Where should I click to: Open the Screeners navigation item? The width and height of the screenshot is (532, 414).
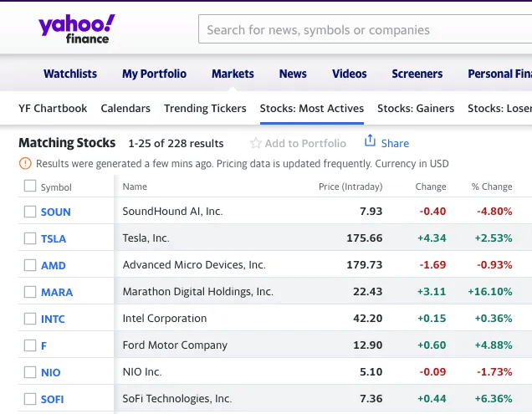tap(417, 74)
